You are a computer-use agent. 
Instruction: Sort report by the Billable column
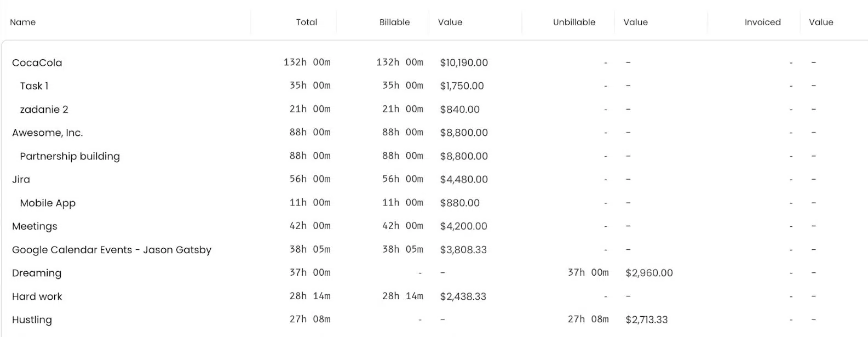(x=394, y=22)
